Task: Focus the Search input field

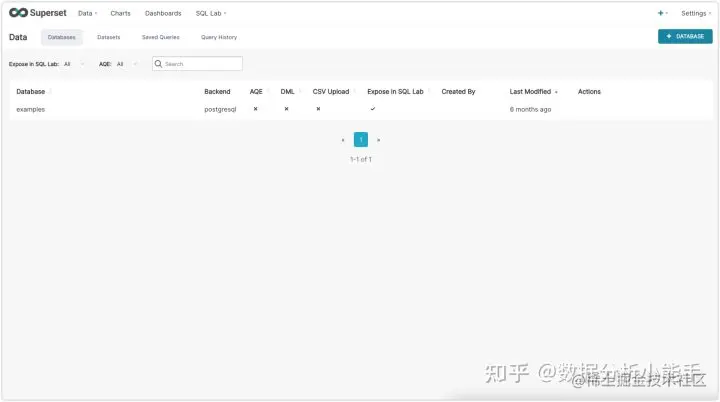Action: [197, 64]
